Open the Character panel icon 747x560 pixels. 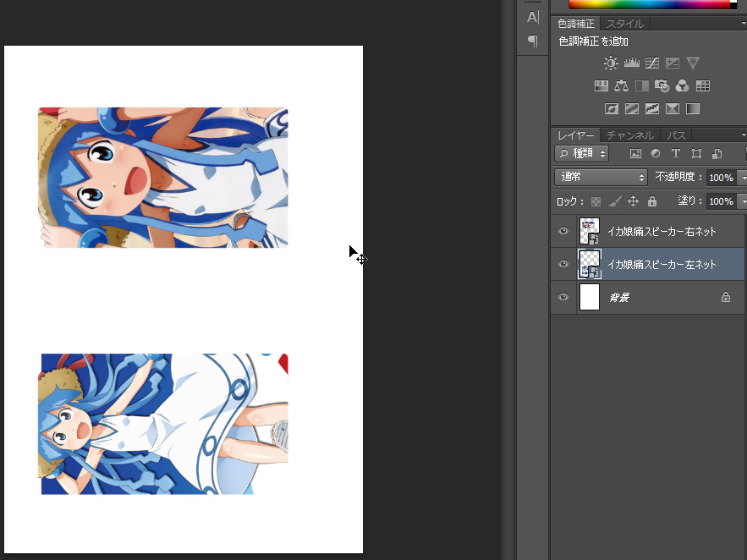(x=533, y=18)
